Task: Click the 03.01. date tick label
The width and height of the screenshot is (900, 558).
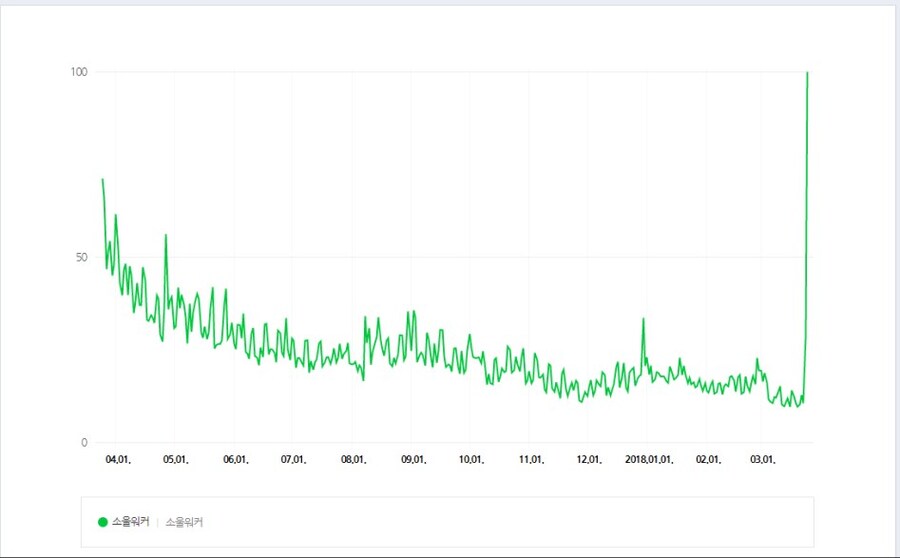Action: (x=762, y=460)
